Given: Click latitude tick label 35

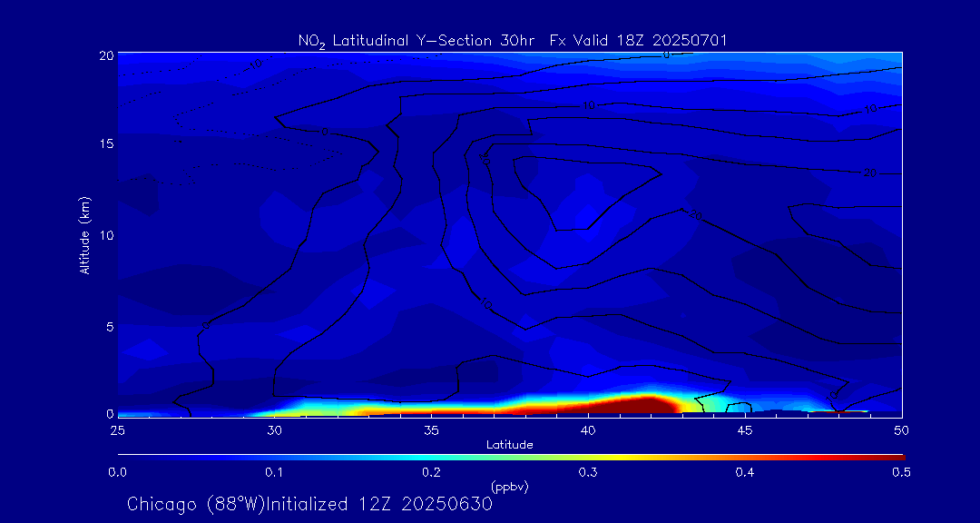Looking at the screenshot, I should coord(431,430).
